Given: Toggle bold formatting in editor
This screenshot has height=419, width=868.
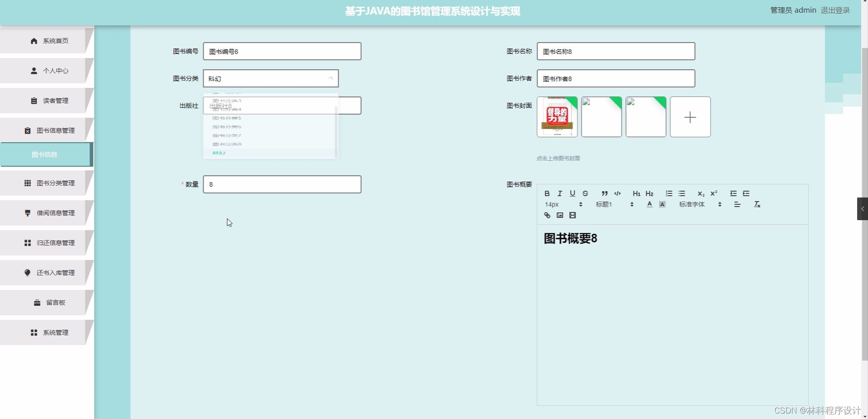Looking at the screenshot, I should point(547,193).
